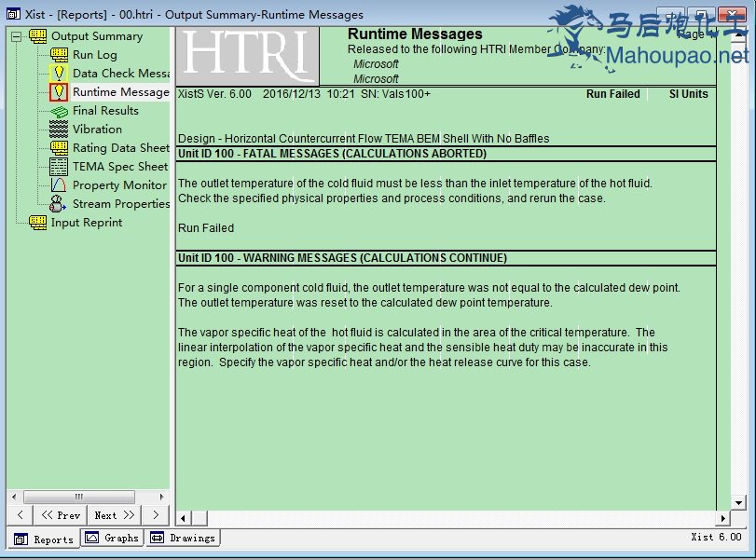Collapse the Output Summary tree node
This screenshot has height=560, width=756.
pyautogui.click(x=16, y=36)
